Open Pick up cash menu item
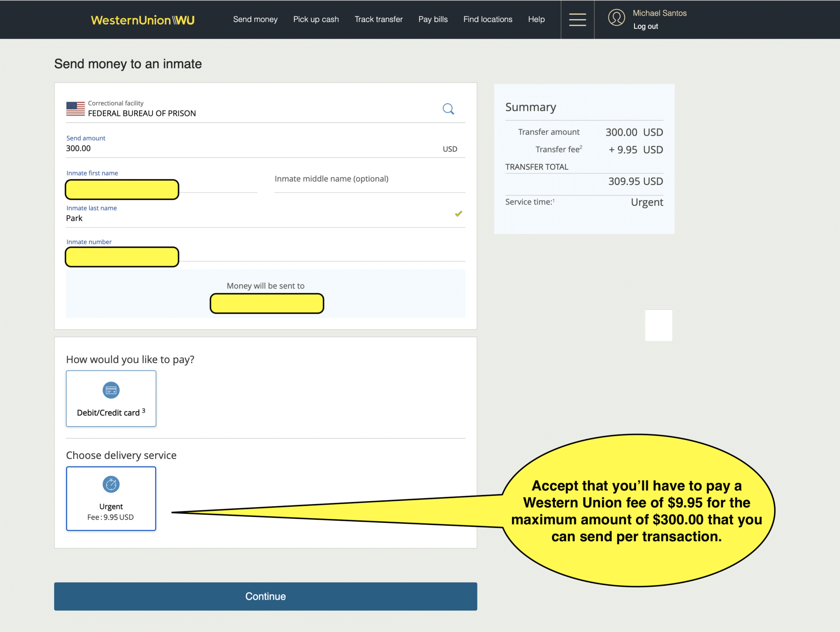The height and width of the screenshot is (632, 840). coord(316,19)
